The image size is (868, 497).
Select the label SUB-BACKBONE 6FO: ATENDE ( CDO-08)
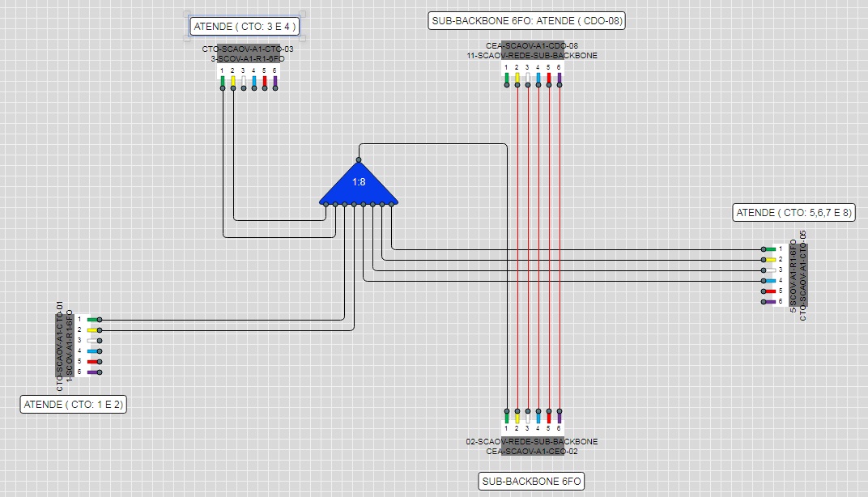tap(526, 21)
